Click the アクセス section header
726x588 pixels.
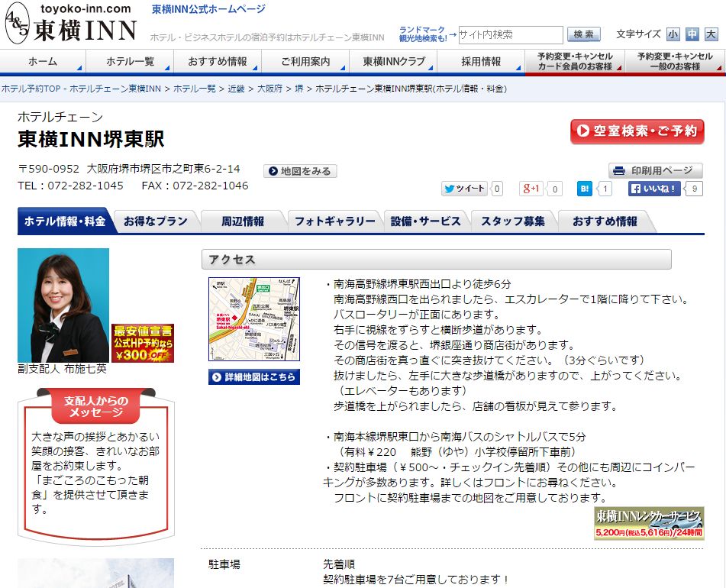pos(436,260)
